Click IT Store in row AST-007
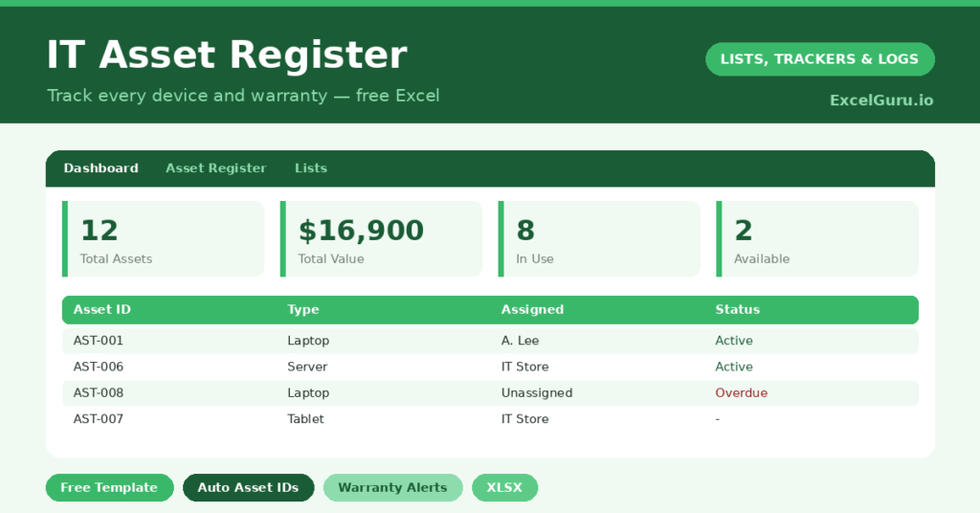Viewport: 980px width, 513px height. point(525,419)
